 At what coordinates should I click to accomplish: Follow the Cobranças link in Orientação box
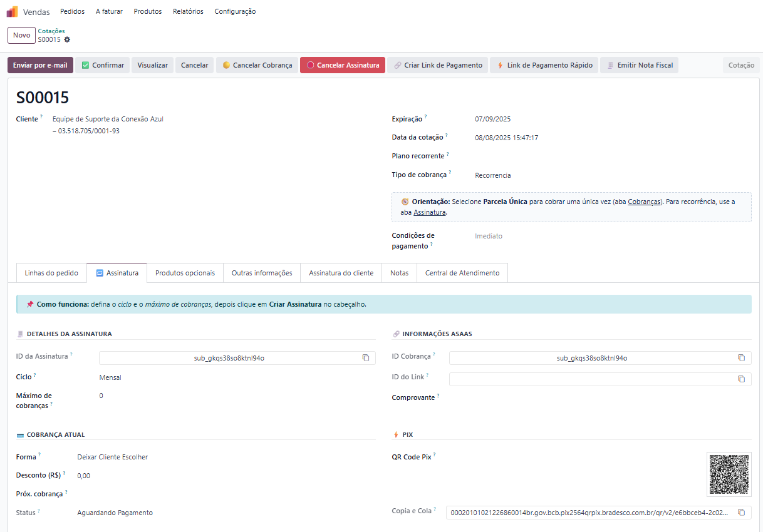click(x=645, y=202)
